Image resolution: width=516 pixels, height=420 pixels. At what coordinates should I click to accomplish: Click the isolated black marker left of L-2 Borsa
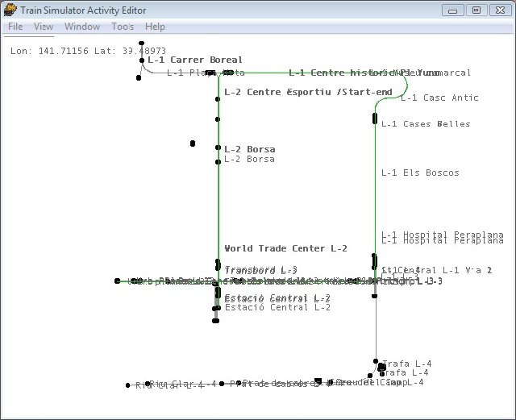coord(193,143)
